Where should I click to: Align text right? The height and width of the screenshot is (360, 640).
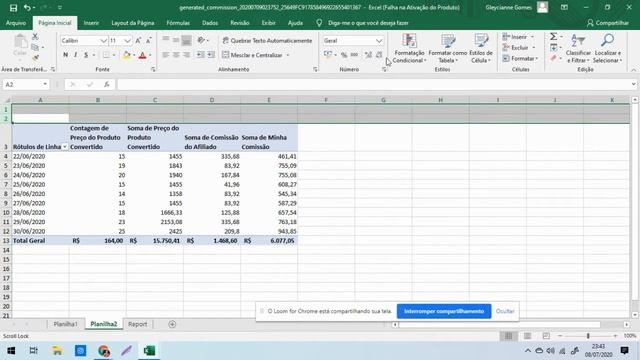187,55
